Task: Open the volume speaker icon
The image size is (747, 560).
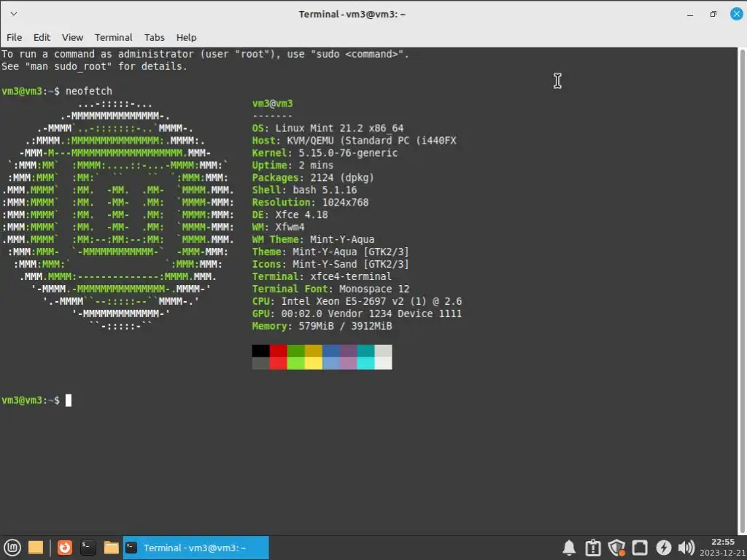Action: [686, 548]
